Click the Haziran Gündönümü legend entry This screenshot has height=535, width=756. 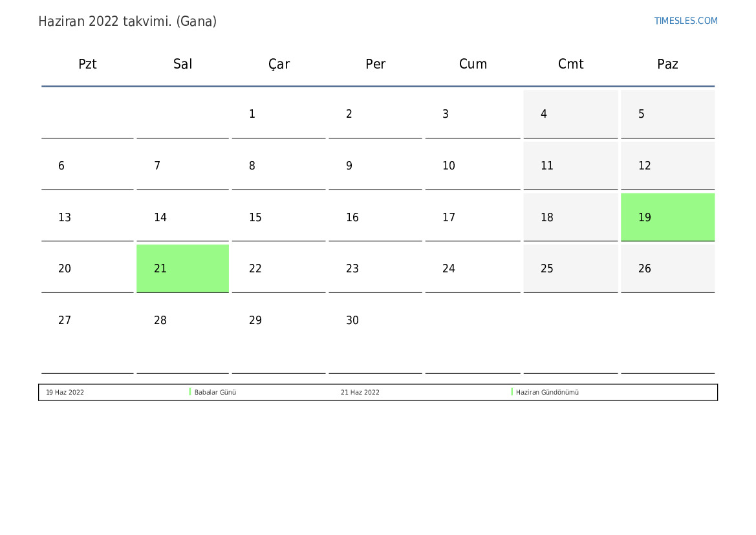[x=547, y=392]
